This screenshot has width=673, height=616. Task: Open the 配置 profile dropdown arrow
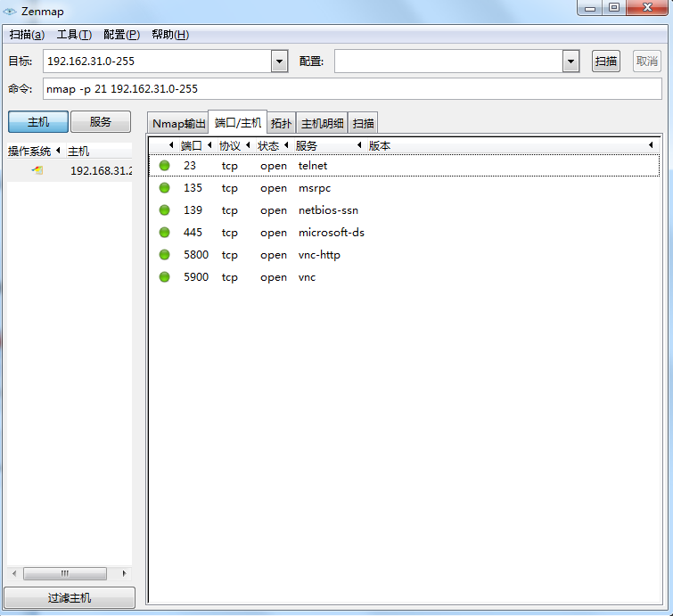point(570,62)
